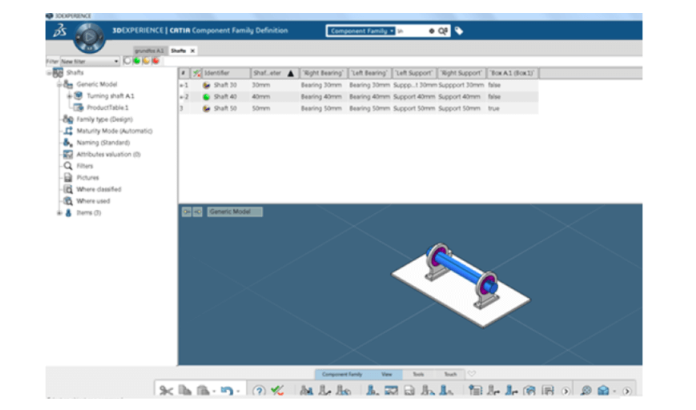Click the Copy icon in bottom toolbar
This screenshot has height=410, width=696.
point(185,390)
